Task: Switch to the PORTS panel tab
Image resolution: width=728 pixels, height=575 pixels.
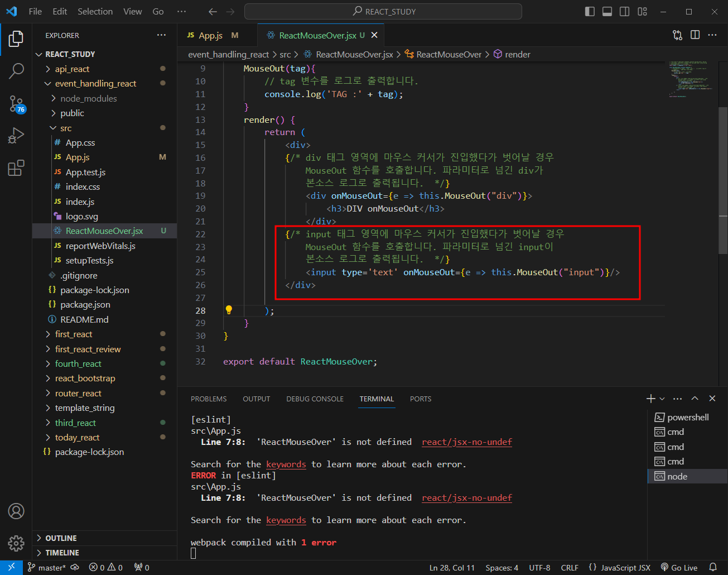Action: click(x=421, y=399)
